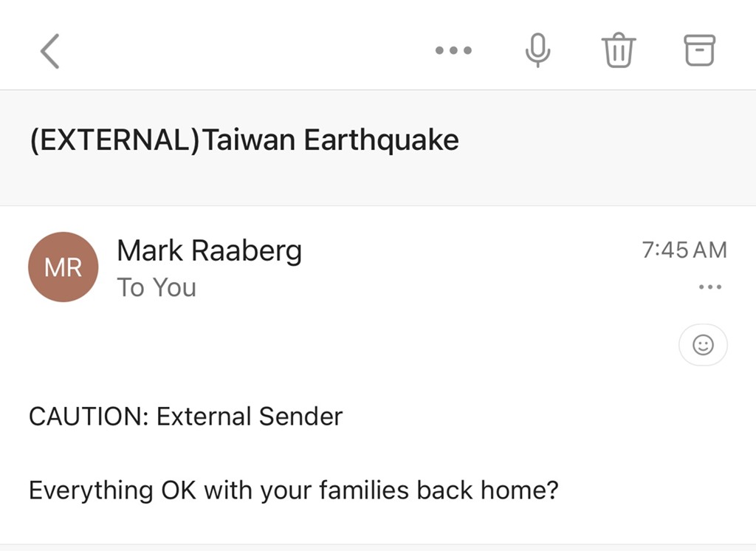Image resolution: width=756 pixels, height=551 pixels.
Task: Tap the MR sender avatar
Action: click(63, 267)
